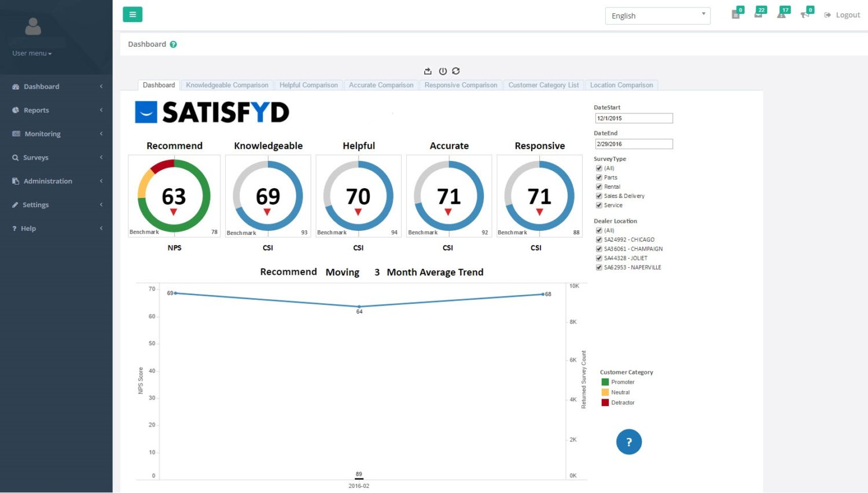This screenshot has height=493, width=868.
Task: Click the Recommend NPS 63 gauge
Action: click(x=174, y=196)
